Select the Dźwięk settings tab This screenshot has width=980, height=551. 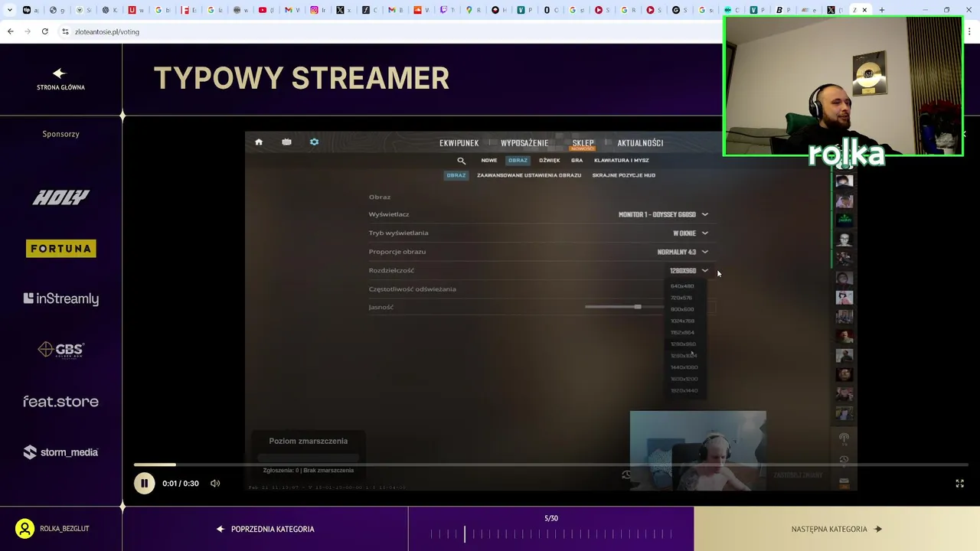(549, 161)
